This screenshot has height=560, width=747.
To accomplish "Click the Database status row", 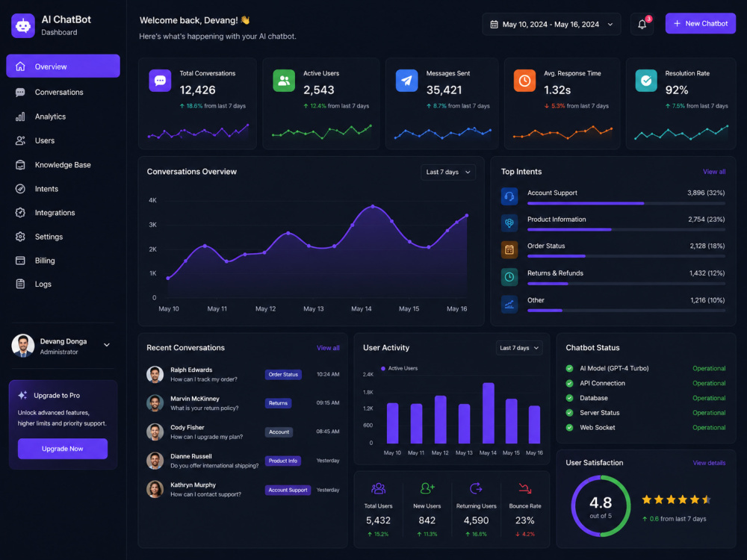I will coord(645,398).
